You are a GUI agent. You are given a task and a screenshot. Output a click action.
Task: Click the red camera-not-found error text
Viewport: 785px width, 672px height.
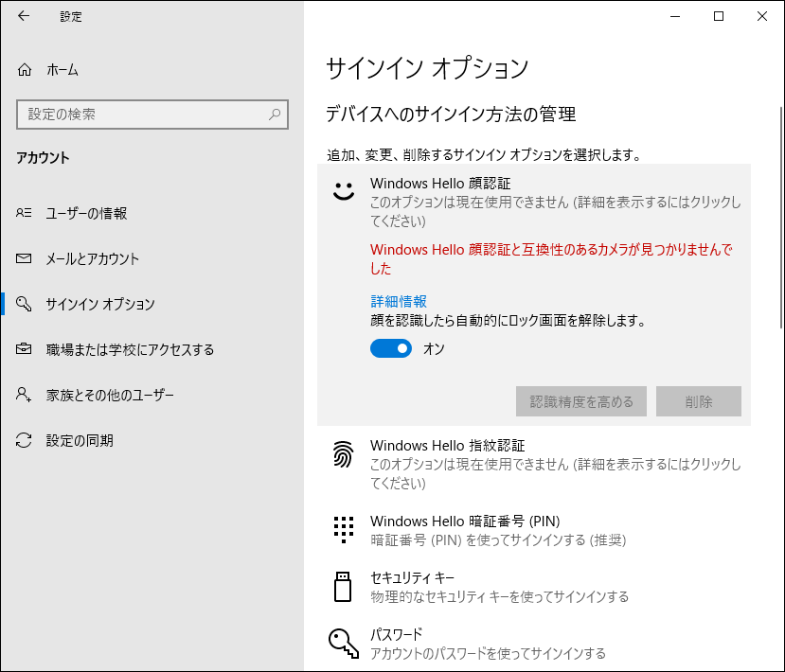551,258
